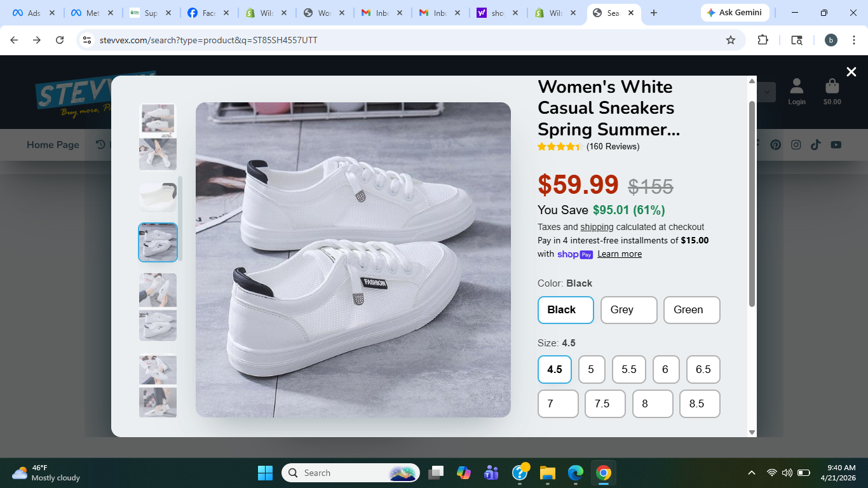Click the main sneaker product image

click(353, 260)
